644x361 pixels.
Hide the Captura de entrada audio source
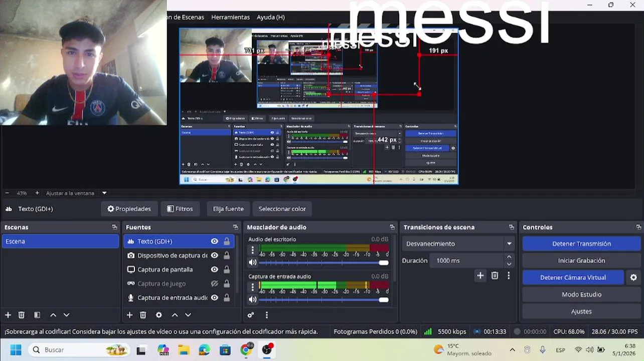[x=215, y=297]
